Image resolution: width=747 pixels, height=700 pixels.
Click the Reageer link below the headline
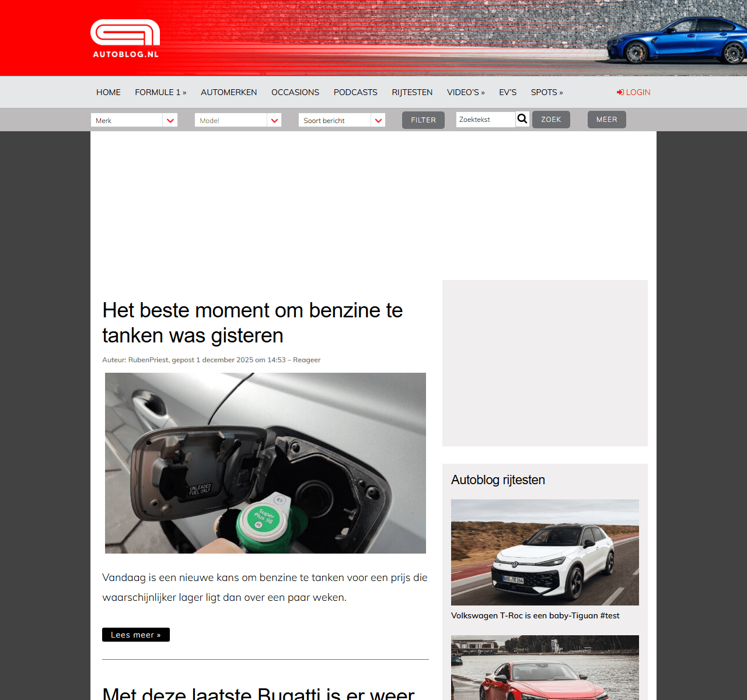point(307,360)
